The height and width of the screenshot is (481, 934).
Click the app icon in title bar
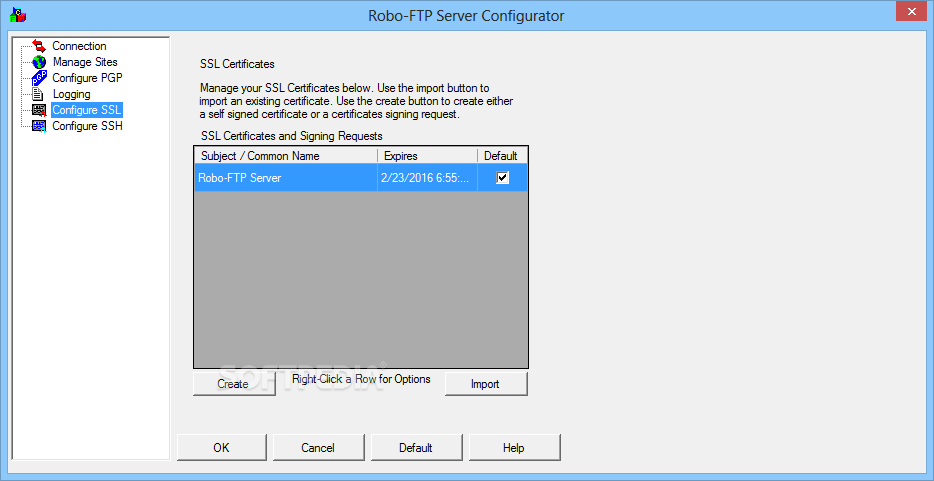click(18, 15)
